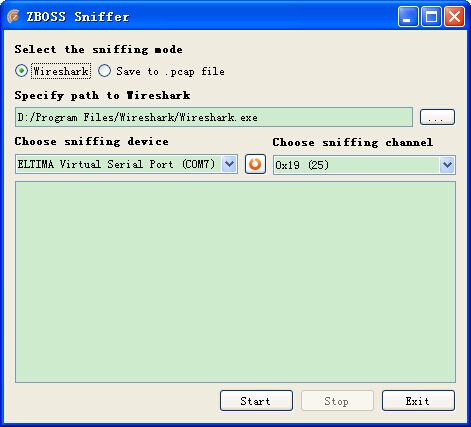
Task: Click the ZBOSS Sniffer title bar icon
Action: pyautogui.click(x=13, y=16)
